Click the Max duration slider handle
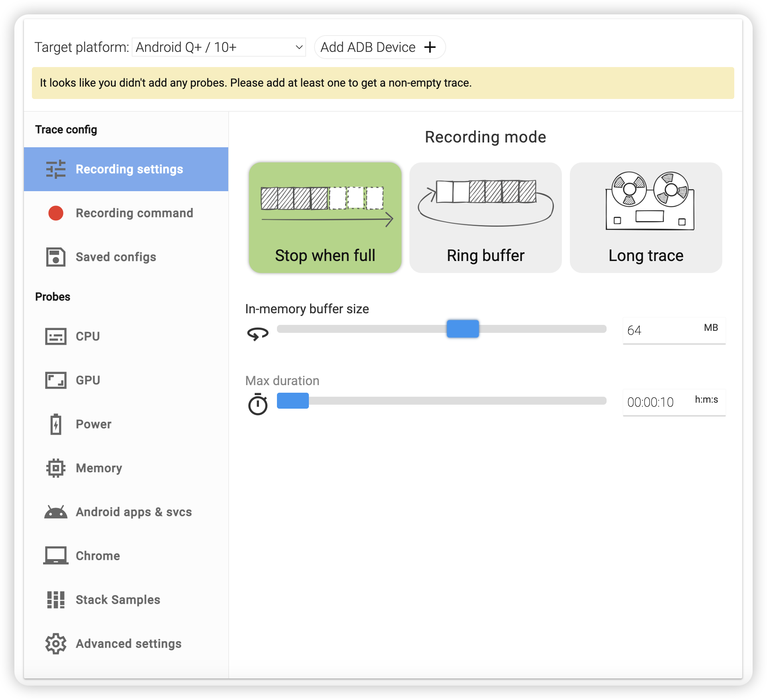 coord(293,401)
